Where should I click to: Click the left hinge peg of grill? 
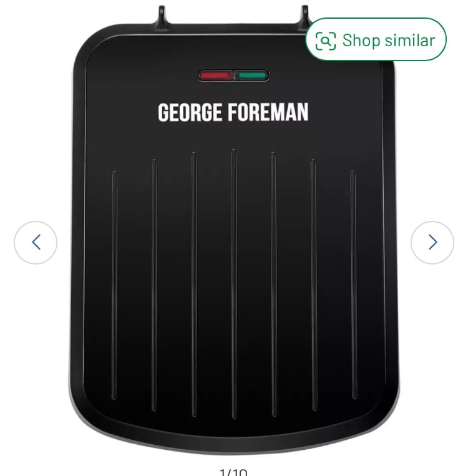162,16
